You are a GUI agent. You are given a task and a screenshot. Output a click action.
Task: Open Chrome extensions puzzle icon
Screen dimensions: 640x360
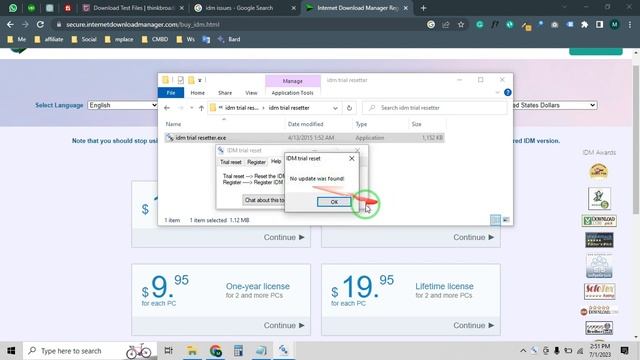point(584,24)
